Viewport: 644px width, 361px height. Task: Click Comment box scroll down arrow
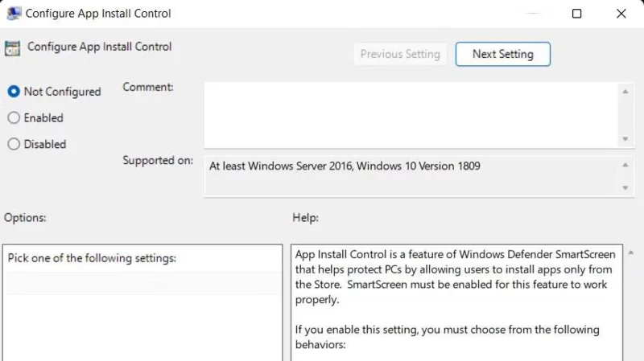tap(625, 139)
